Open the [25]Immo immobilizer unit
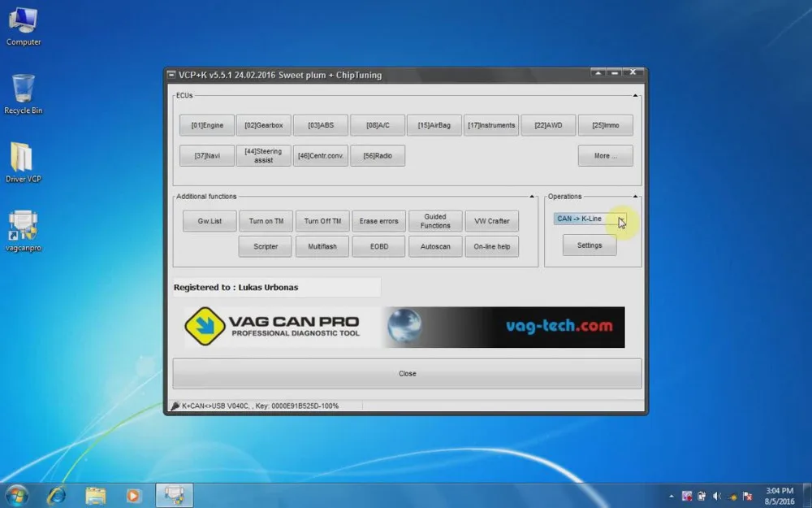 pos(606,125)
